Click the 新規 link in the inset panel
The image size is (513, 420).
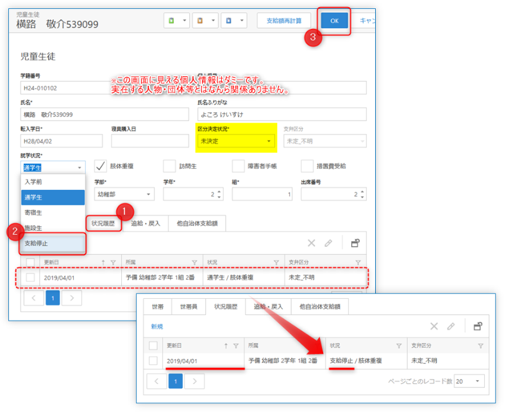point(157,326)
